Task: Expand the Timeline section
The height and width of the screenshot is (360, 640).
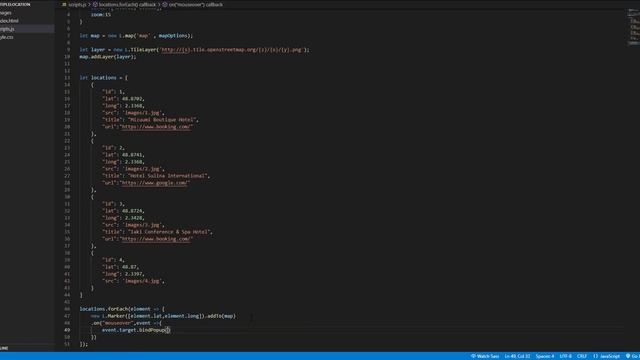Action: pos(4,348)
